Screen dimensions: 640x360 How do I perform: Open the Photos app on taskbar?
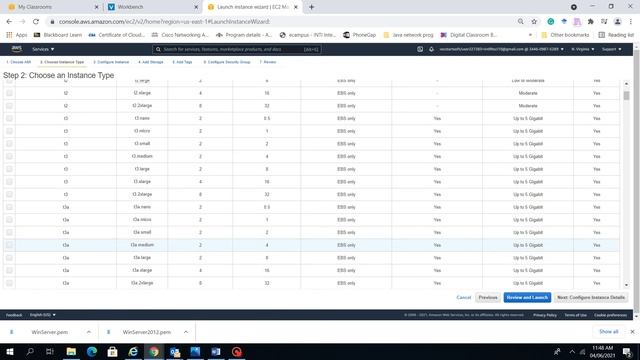point(196,351)
